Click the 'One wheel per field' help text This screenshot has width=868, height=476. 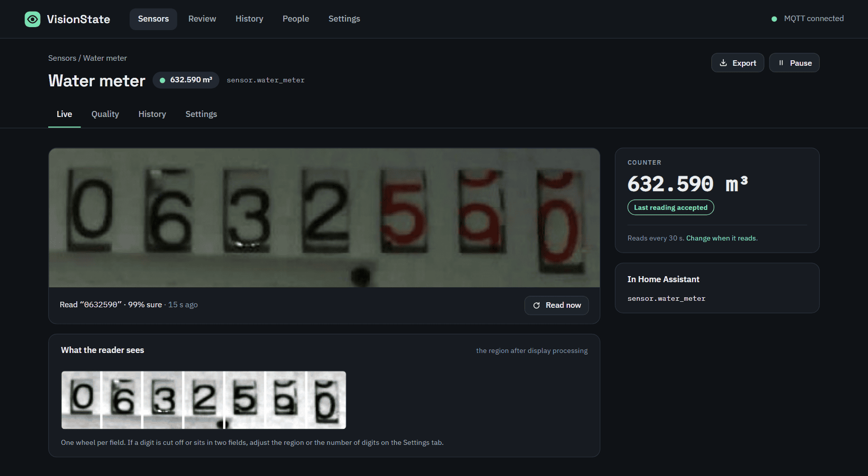click(x=252, y=443)
